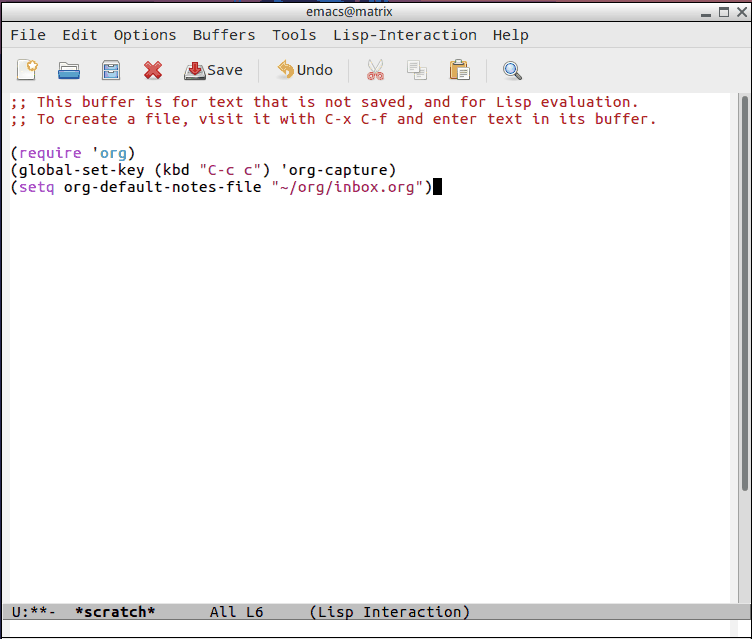Kill the buffer with the red X icon

coord(153,70)
